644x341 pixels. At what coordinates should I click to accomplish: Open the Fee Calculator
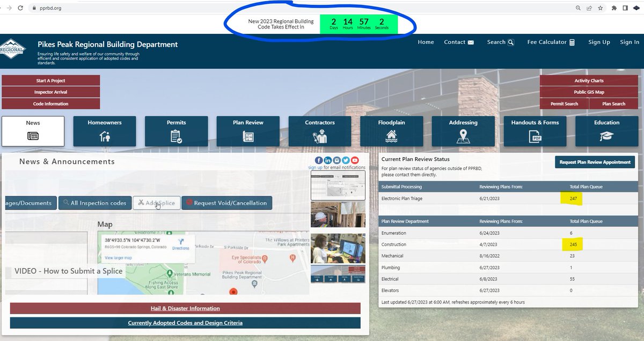551,42
